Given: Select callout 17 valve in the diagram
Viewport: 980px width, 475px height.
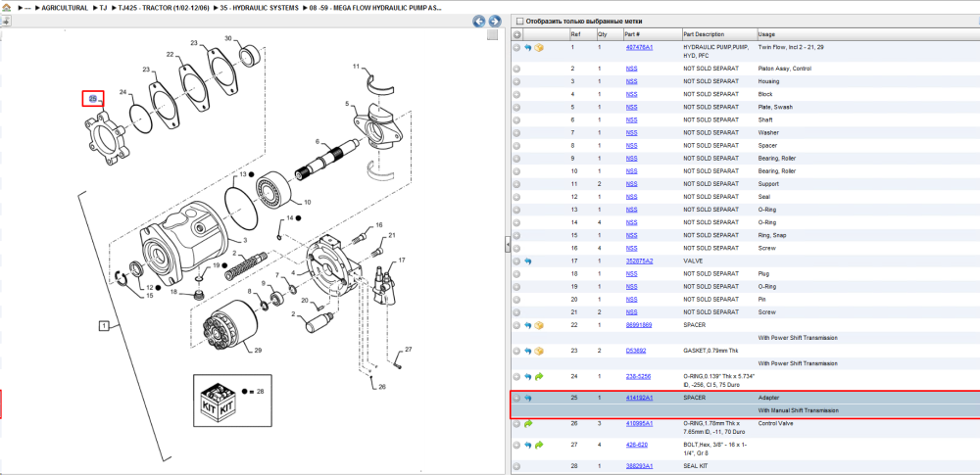Looking at the screenshot, I should click(x=402, y=260).
